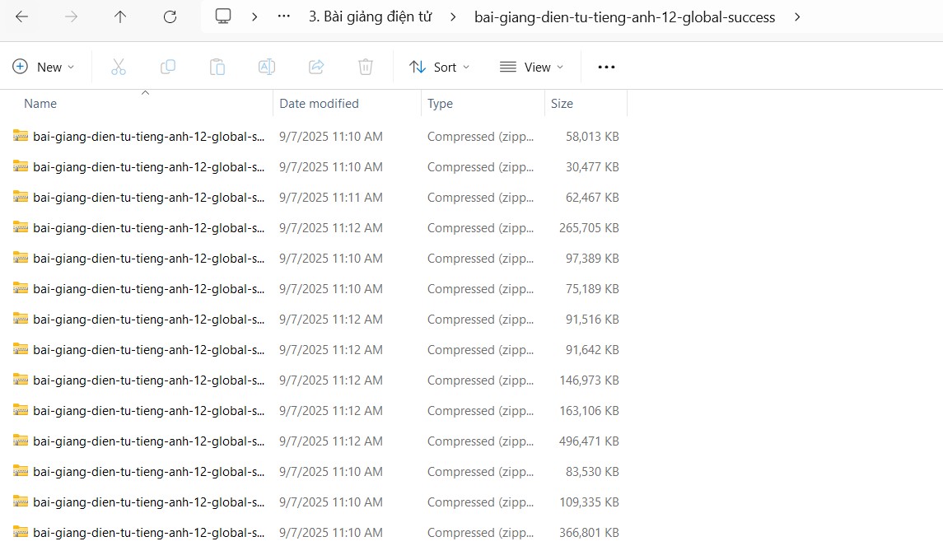The height and width of the screenshot is (560, 943).
Task: Open the Sort dropdown
Action: pyautogui.click(x=440, y=67)
